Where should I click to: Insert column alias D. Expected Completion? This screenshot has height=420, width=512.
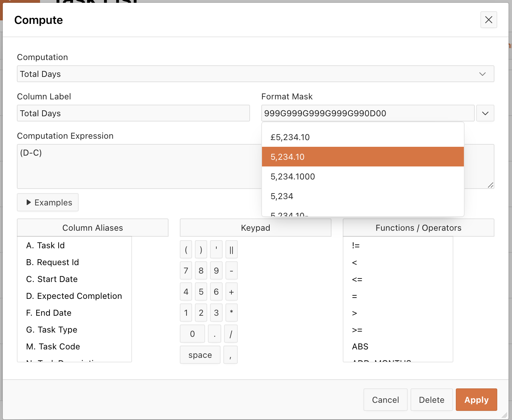point(74,296)
